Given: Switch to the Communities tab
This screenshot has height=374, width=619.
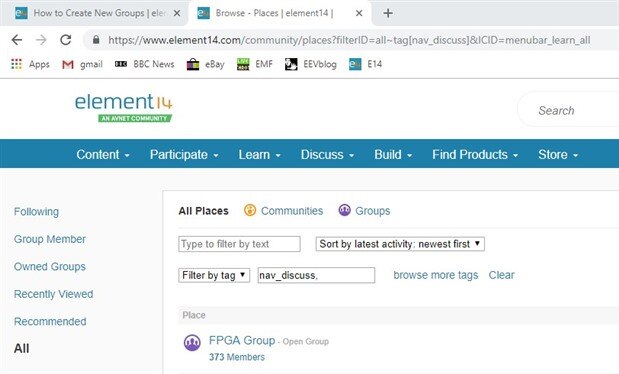Looking at the screenshot, I should click(x=292, y=211).
